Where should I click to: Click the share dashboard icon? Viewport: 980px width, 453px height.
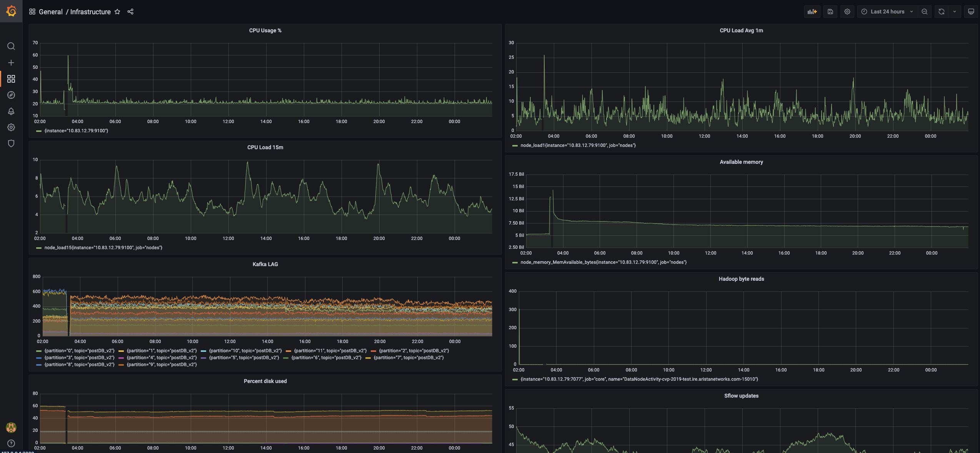(130, 12)
